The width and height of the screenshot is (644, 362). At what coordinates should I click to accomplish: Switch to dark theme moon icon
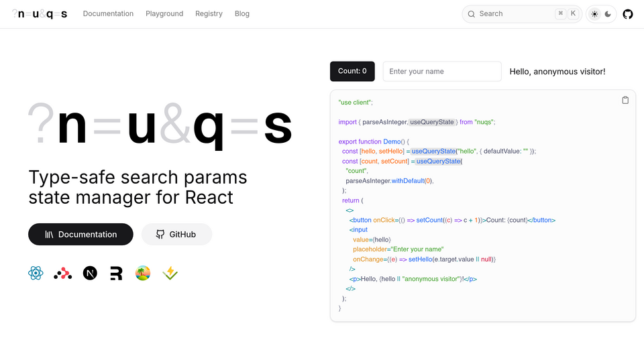[608, 14]
